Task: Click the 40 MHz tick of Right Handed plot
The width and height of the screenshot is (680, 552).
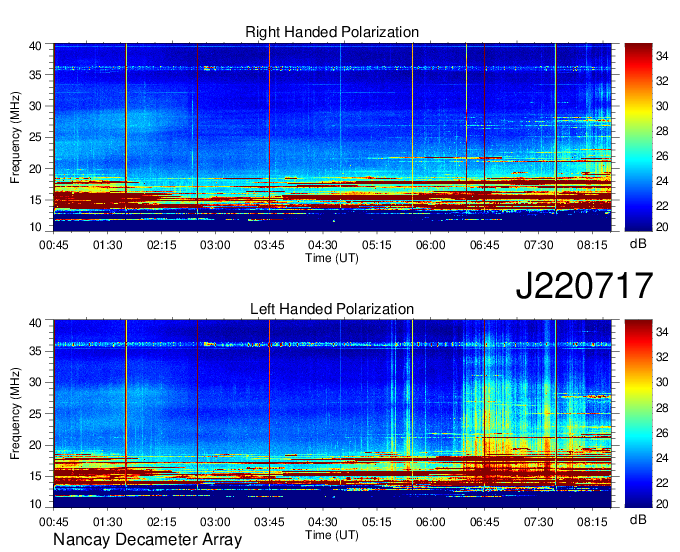Action: [x=36, y=46]
